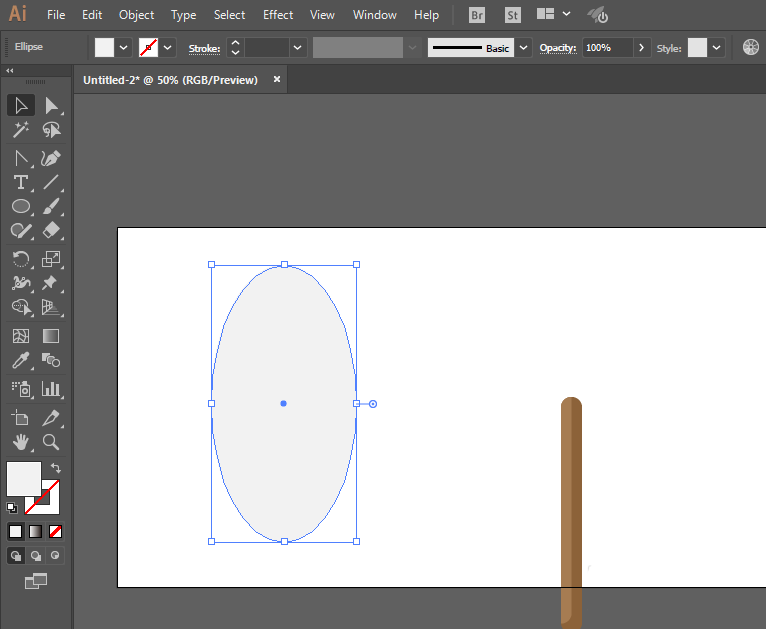
Task: Select the Paintbrush tool
Action: [51, 207]
